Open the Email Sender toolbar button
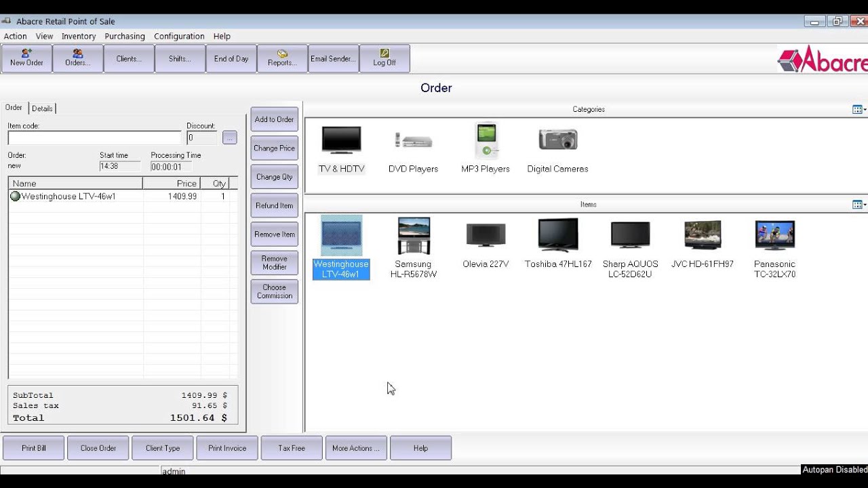 333,58
